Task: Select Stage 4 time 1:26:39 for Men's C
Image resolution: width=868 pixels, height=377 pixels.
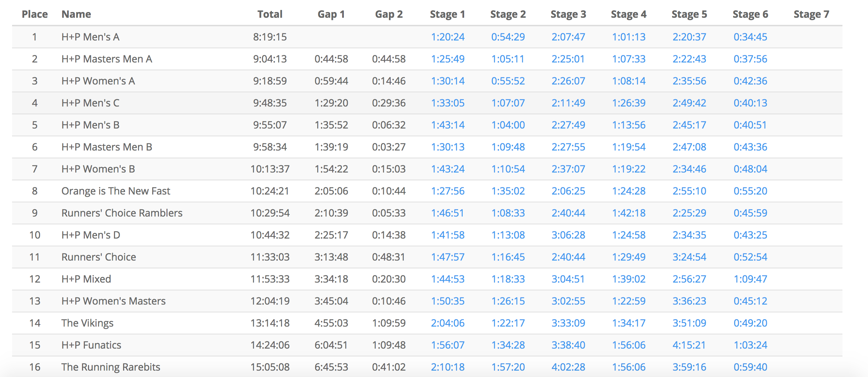Action: (x=628, y=103)
